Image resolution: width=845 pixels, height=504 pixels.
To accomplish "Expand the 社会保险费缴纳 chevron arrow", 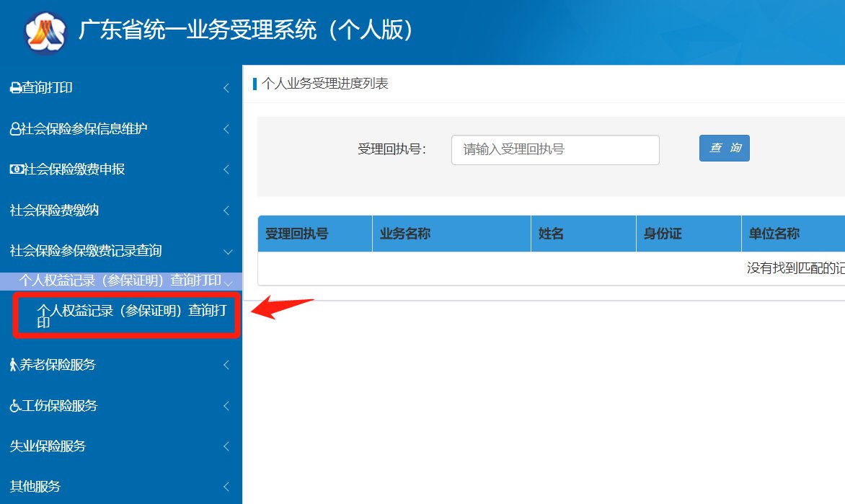I will (226, 211).
